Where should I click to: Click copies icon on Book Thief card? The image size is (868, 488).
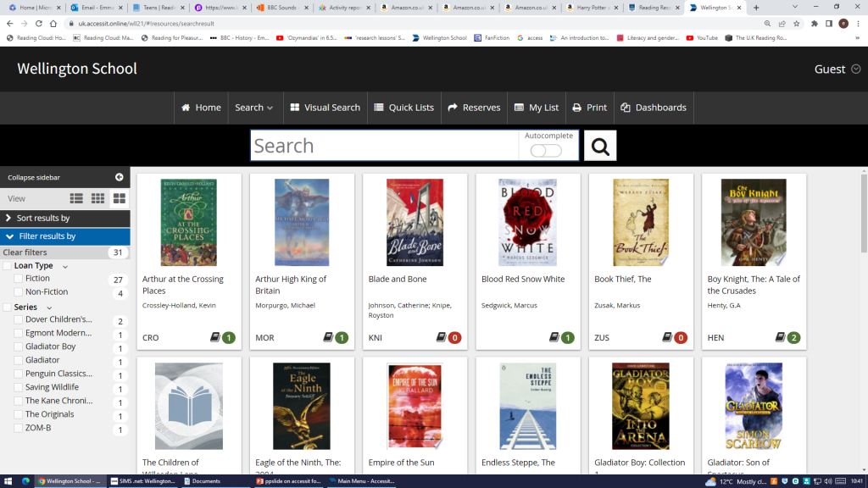pyautogui.click(x=666, y=337)
